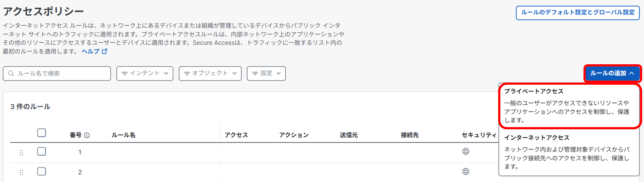Open the オブジェクト filter dropdown
644x182 pixels.
[210, 74]
